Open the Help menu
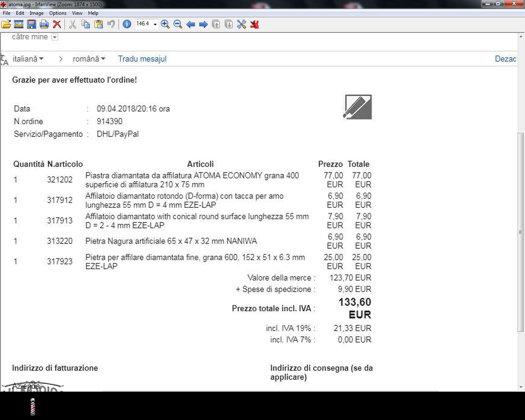The width and height of the screenshot is (525, 420). (93, 13)
